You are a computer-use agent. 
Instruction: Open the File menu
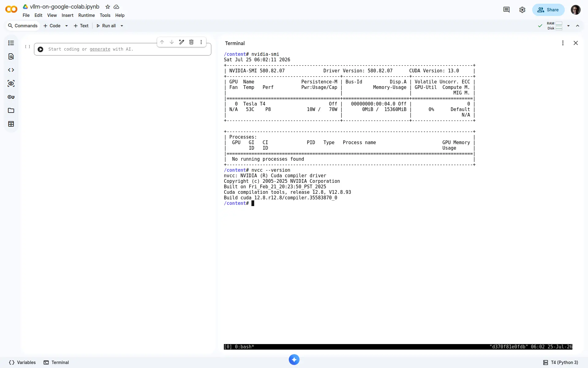[x=26, y=15]
